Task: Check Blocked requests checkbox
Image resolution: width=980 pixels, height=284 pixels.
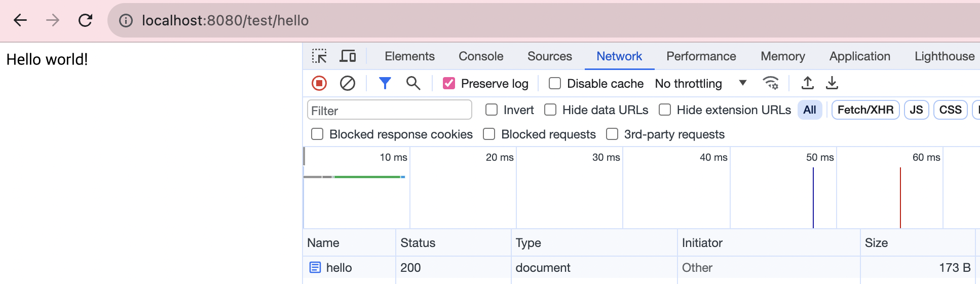Action: point(489,134)
